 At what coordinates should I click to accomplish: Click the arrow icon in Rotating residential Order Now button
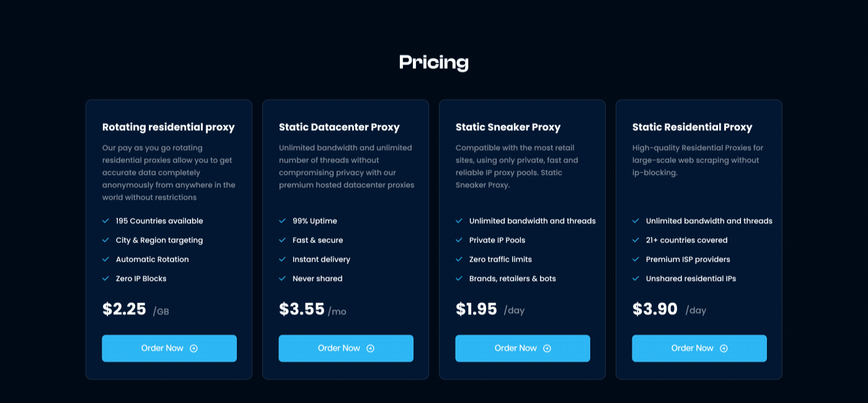pos(193,348)
